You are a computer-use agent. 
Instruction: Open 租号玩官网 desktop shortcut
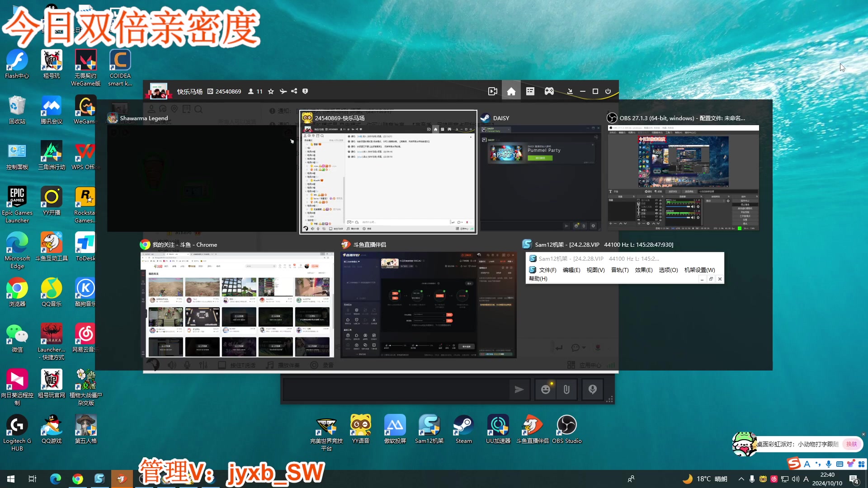click(x=52, y=383)
